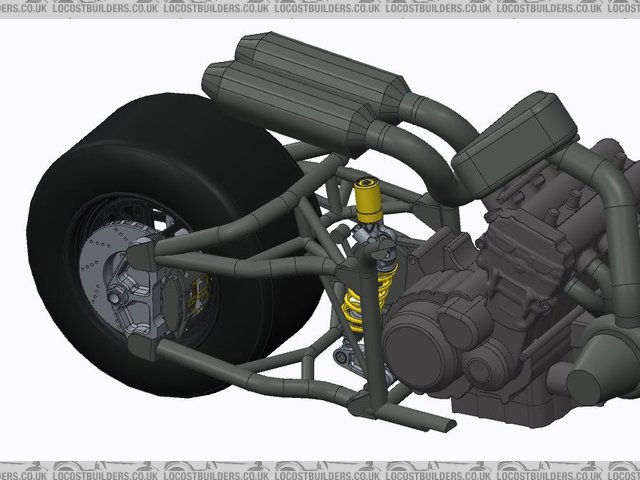Click the gold shock reservoir cylinder

pos(367,204)
